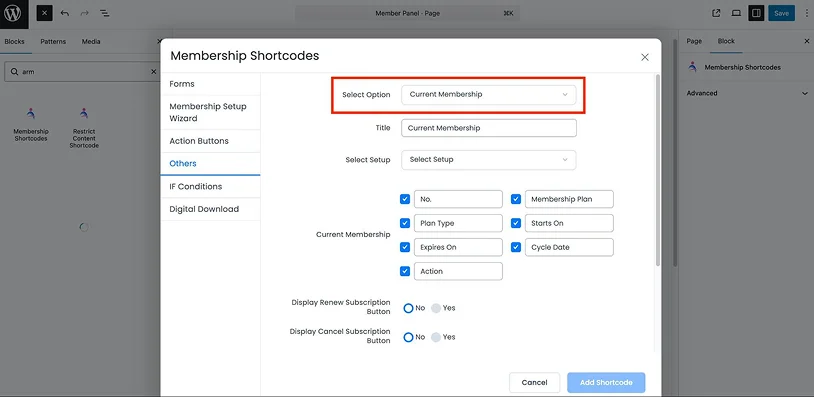Open the three-dot options menu
The image size is (814, 397).
pos(806,13)
